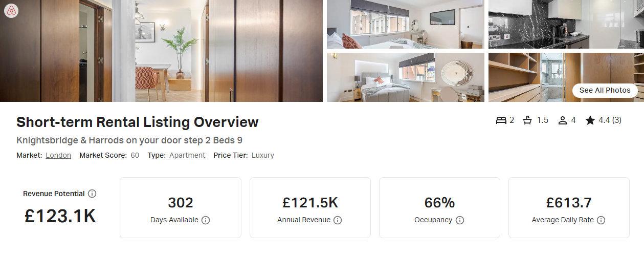Click the bed icon showing 2 bedrooms
The image size is (644, 254).
[501, 120]
